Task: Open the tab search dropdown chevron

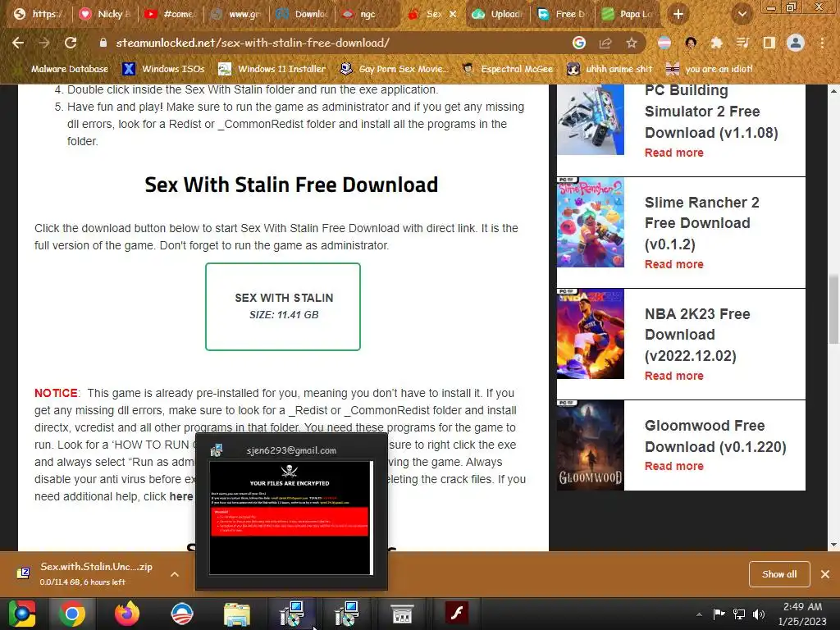Action: tap(742, 14)
